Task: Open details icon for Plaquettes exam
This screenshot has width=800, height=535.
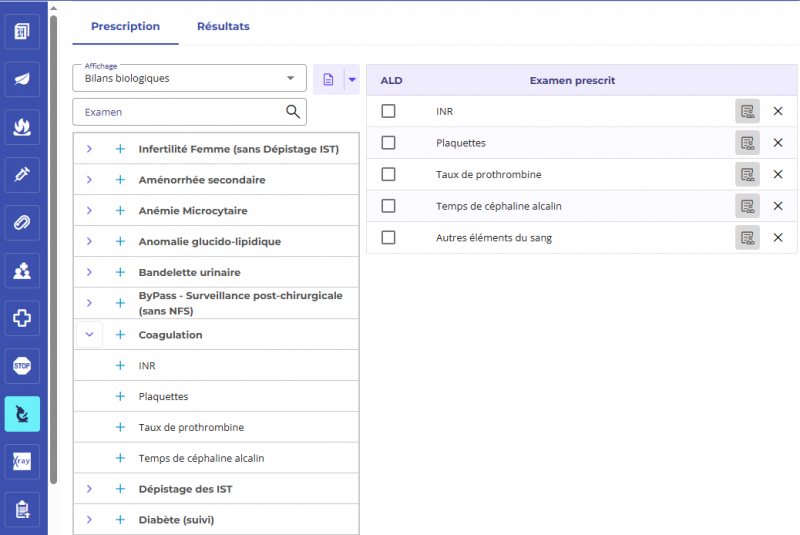Action: 747,143
